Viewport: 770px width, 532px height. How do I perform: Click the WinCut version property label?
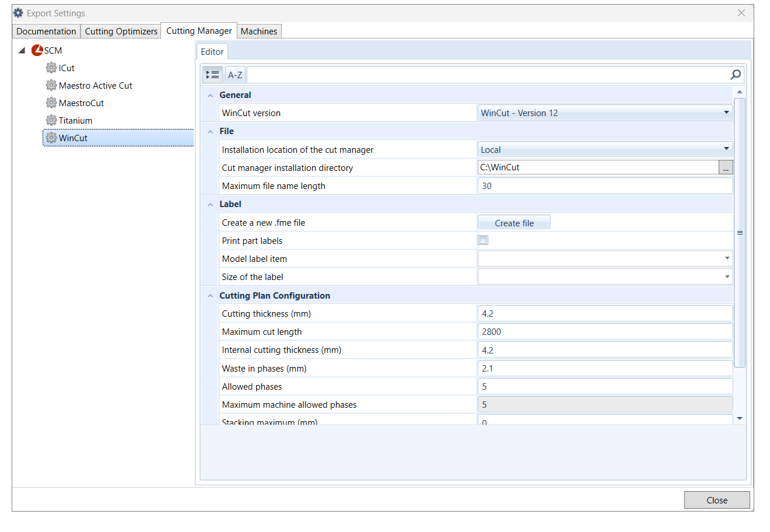tap(251, 113)
